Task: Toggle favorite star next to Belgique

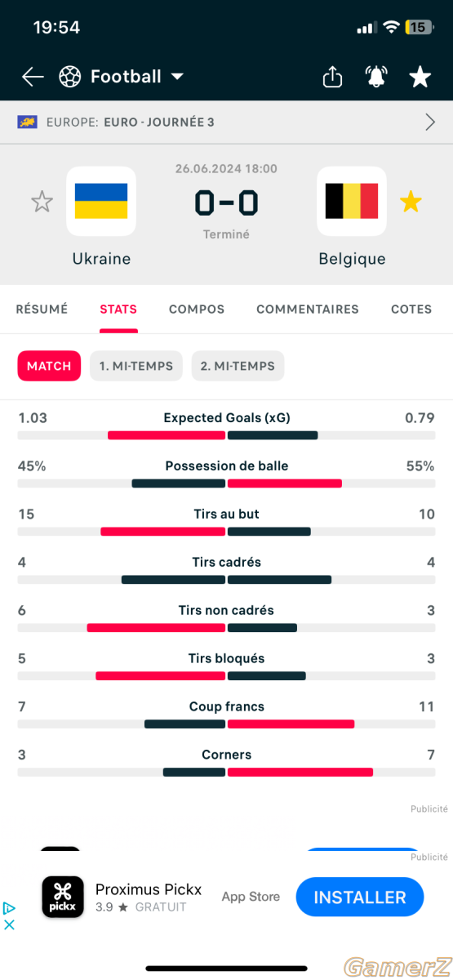Action: pos(411,202)
